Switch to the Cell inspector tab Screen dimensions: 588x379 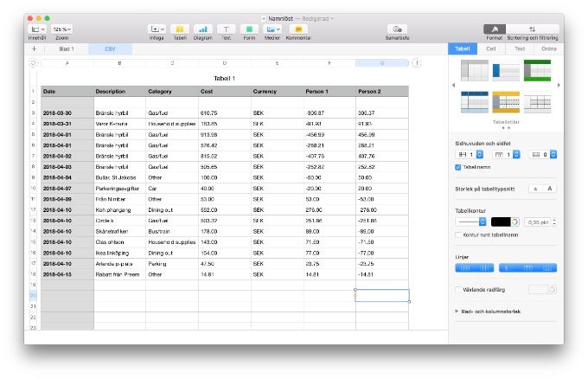pyautogui.click(x=490, y=49)
